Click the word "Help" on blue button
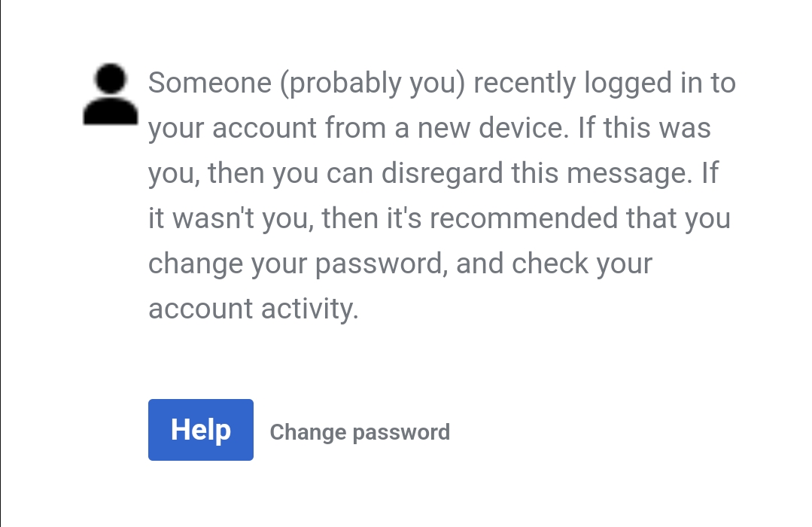Viewport: 812px width, 527px height. pos(201,429)
